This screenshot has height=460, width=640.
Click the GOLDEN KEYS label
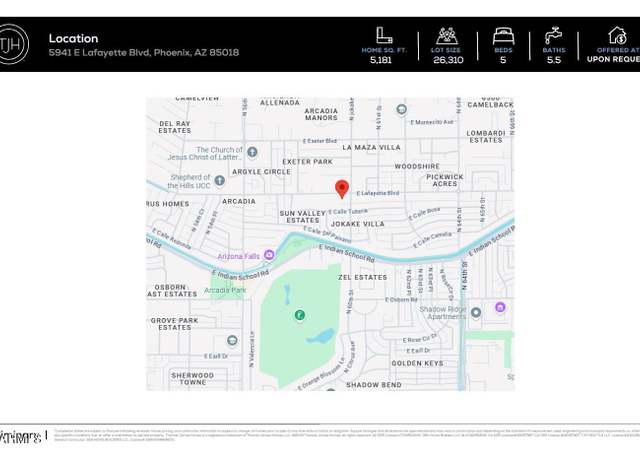click(x=418, y=363)
